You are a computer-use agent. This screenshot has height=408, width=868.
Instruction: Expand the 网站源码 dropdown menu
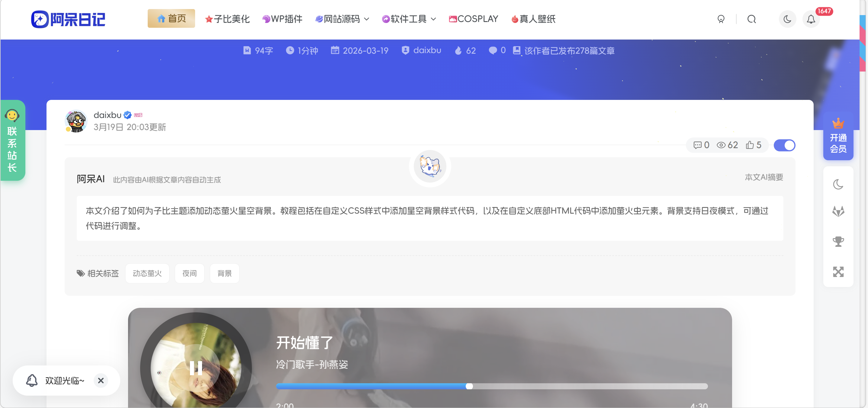coord(341,19)
